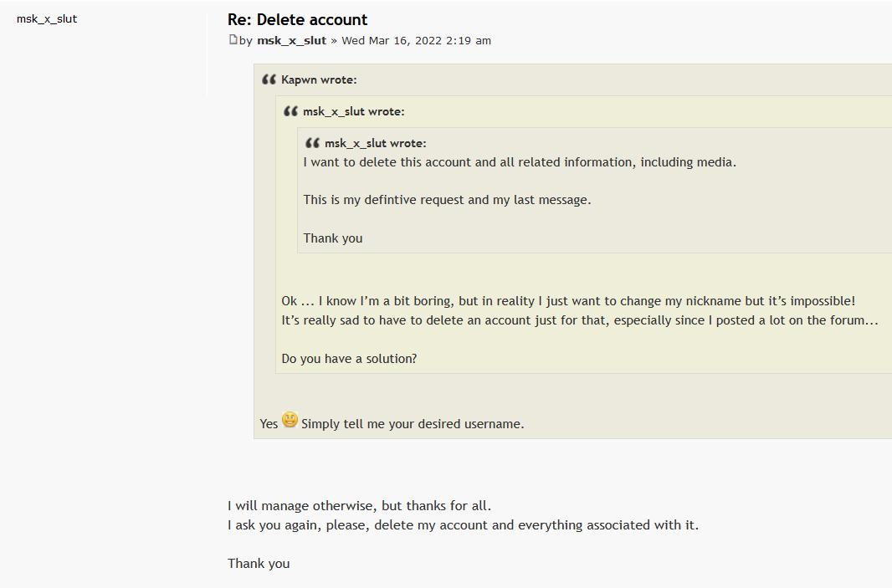Click the line "I want to delete this account"
The width and height of the screenshot is (892, 588).
(x=520, y=162)
